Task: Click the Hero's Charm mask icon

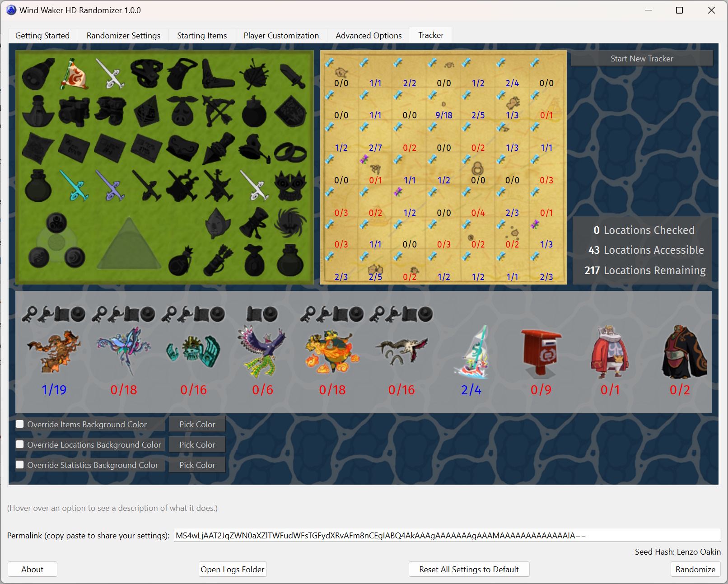Action: (x=291, y=185)
